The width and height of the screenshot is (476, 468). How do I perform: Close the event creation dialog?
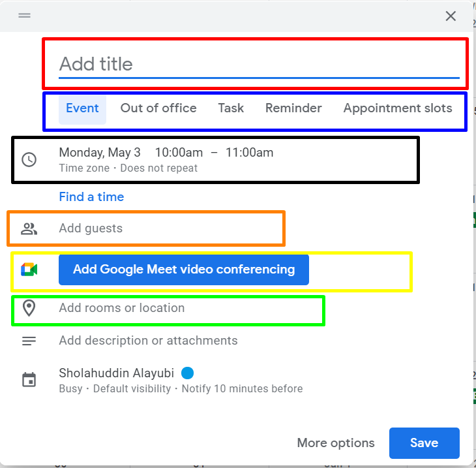click(x=451, y=16)
